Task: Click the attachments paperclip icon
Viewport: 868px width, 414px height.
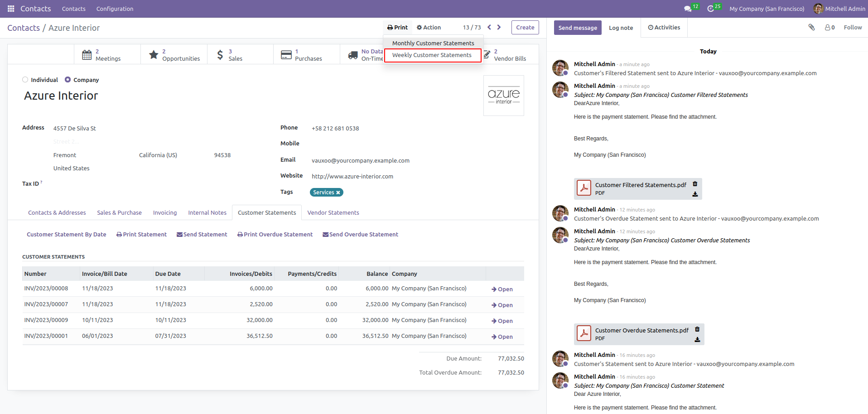Action: pyautogui.click(x=811, y=27)
